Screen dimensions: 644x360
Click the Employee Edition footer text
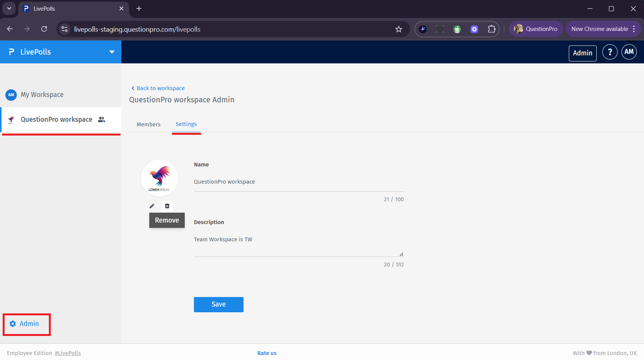29,353
